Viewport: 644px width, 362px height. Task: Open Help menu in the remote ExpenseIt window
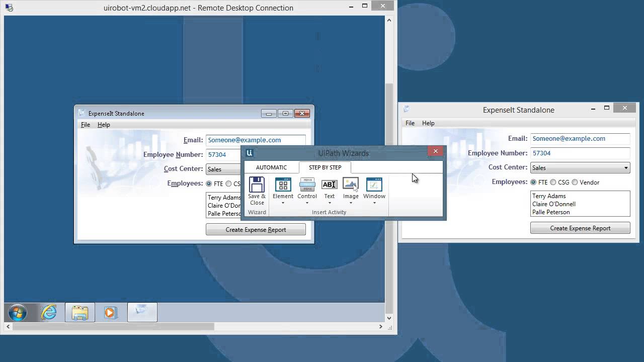[x=104, y=125]
